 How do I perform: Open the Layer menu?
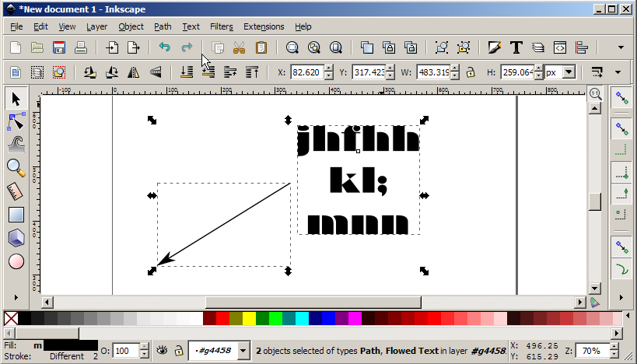coord(96,26)
